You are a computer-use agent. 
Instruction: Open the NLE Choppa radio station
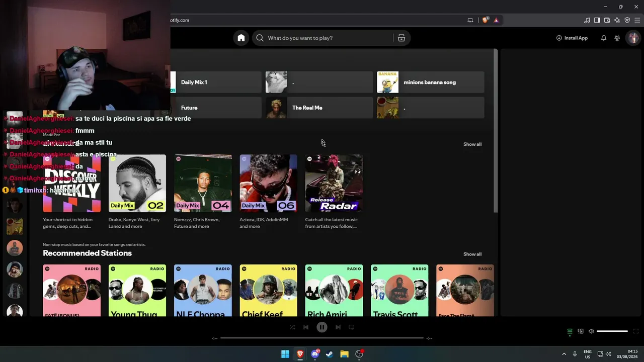(x=203, y=291)
